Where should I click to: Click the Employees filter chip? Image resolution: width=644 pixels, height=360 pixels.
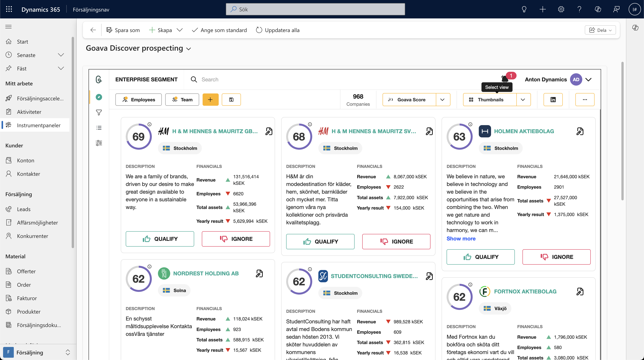pyautogui.click(x=139, y=100)
